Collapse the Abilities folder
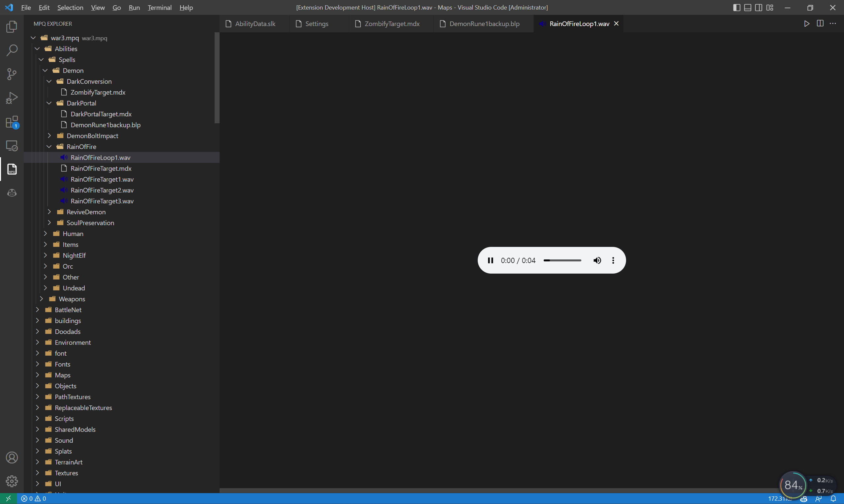 (x=37, y=48)
